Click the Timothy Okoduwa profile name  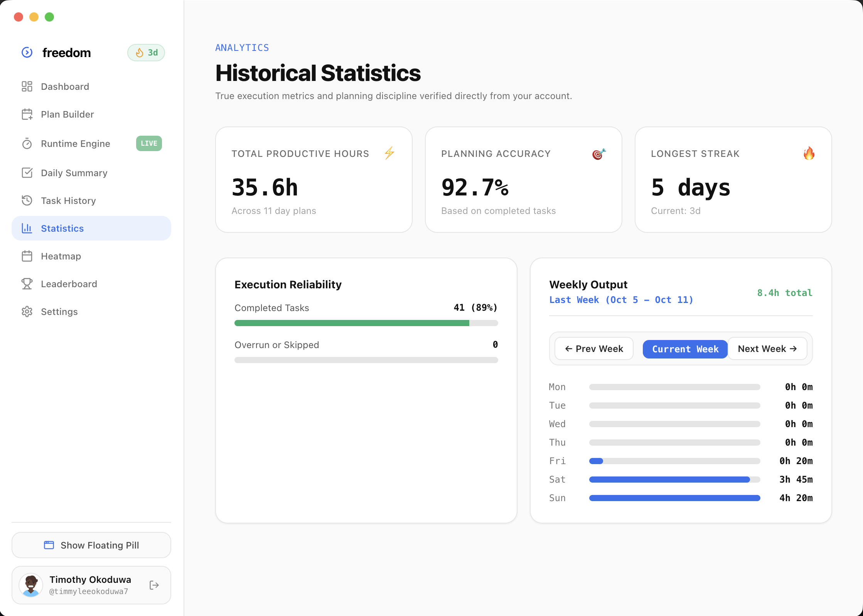pyautogui.click(x=90, y=580)
